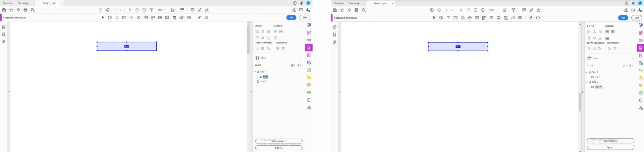Click Luk button in left window
Screen dimensions: 644x152
(x=305, y=17)
